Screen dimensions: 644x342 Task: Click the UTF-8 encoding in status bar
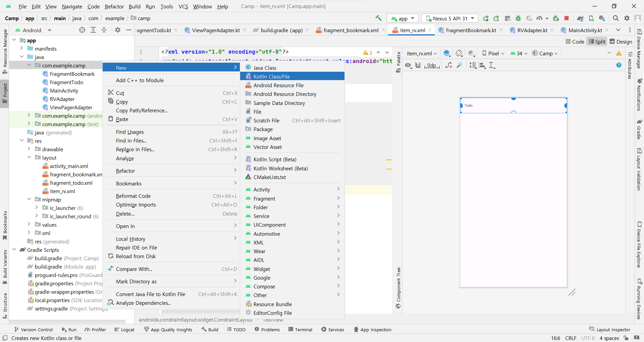point(588,338)
